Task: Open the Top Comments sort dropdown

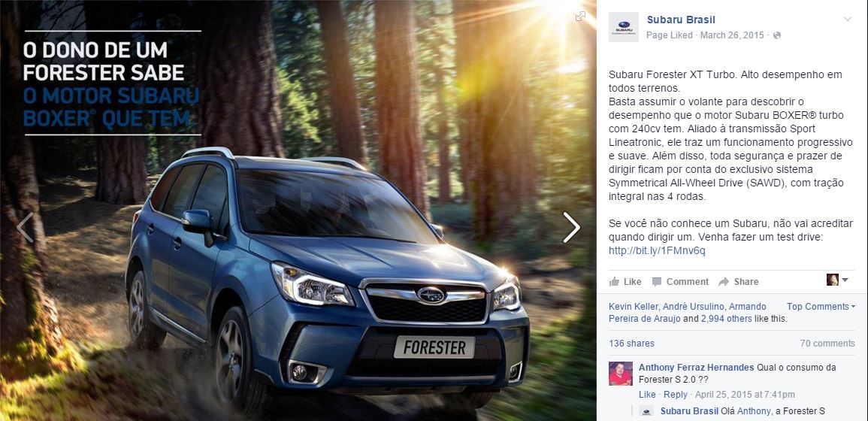Action: coord(821,306)
